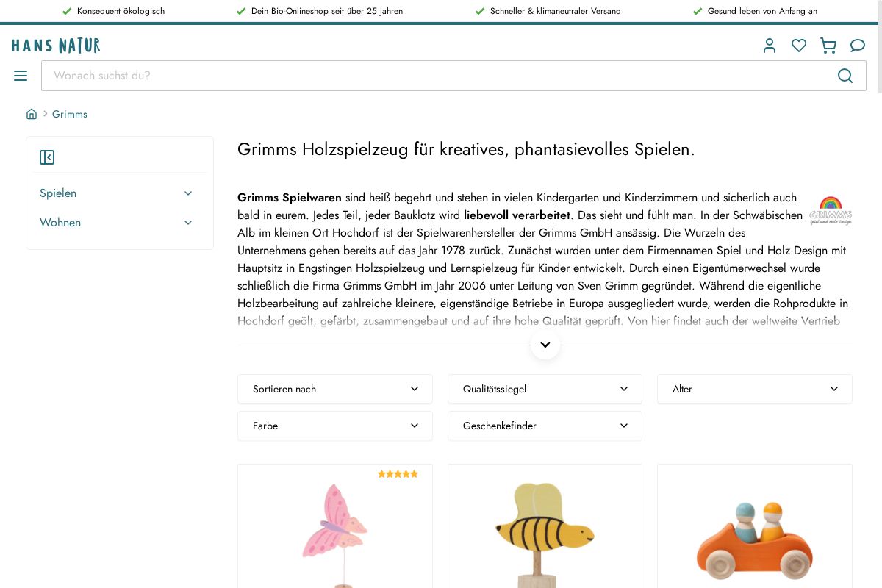This screenshot has width=882, height=588.
Task: Click the Hans Natur logo
Action: pyautogui.click(x=56, y=46)
